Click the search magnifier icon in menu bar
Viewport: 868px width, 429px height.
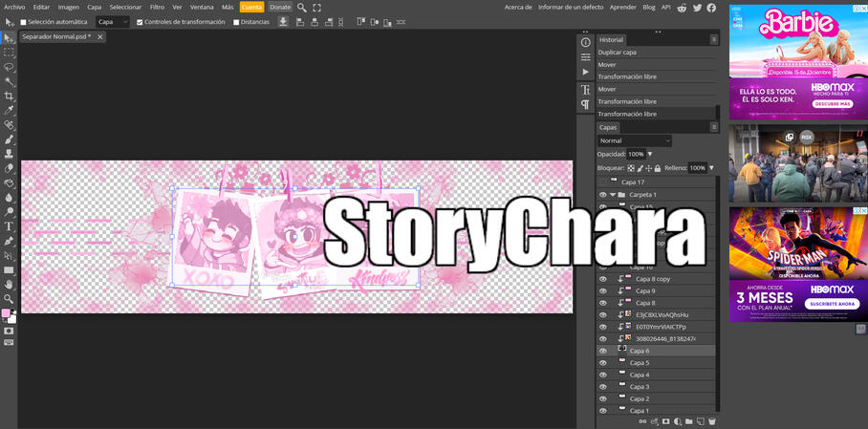302,7
